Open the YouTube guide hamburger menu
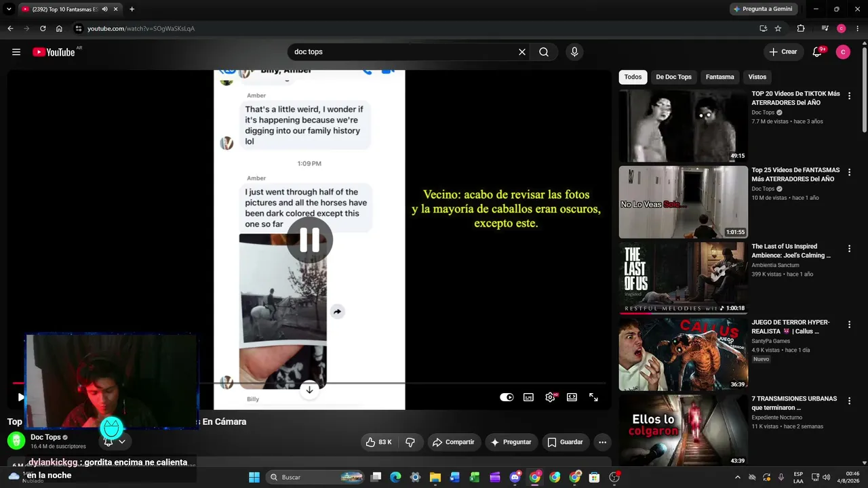 [x=16, y=52]
